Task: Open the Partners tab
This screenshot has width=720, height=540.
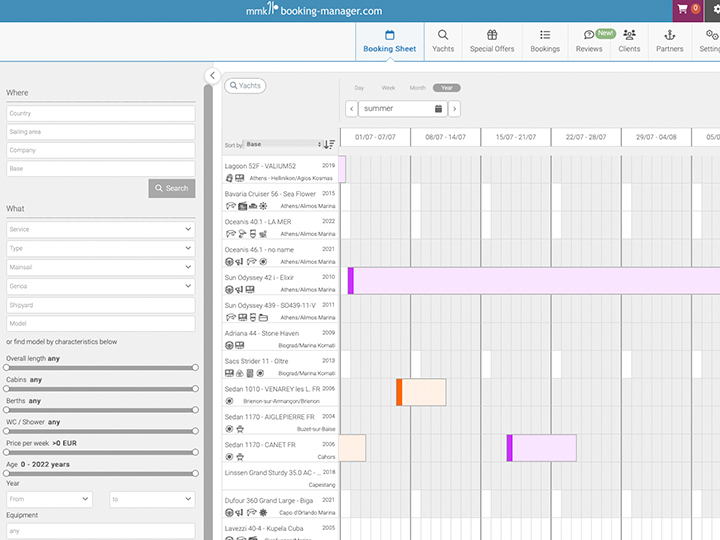Action: coord(669,42)
